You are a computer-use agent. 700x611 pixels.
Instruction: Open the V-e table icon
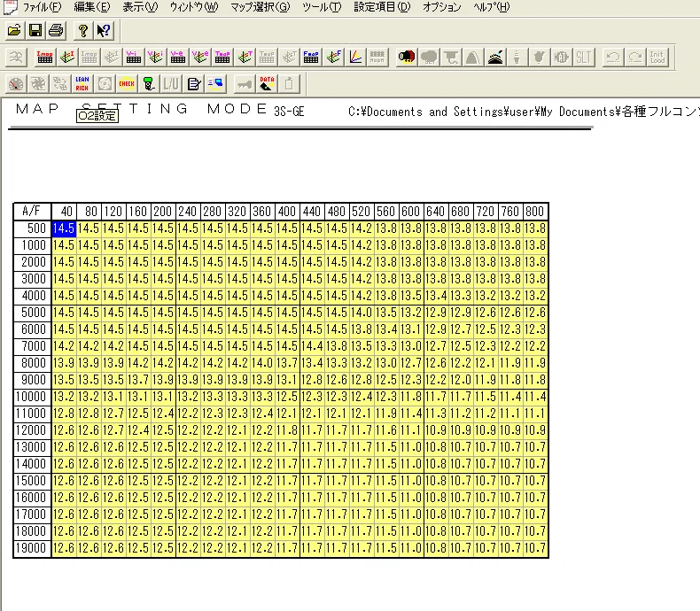coord(178,57)
